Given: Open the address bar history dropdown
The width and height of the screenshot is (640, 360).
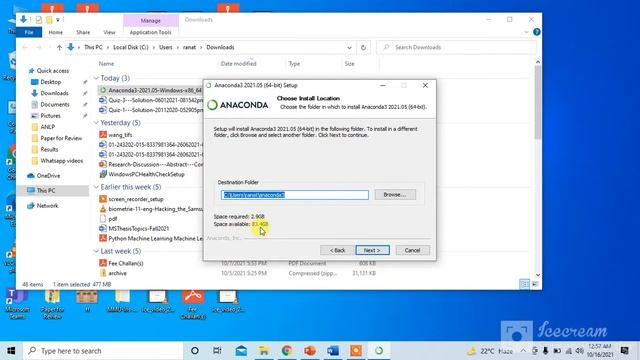Looking at the screenshot, I should (349, 48).
